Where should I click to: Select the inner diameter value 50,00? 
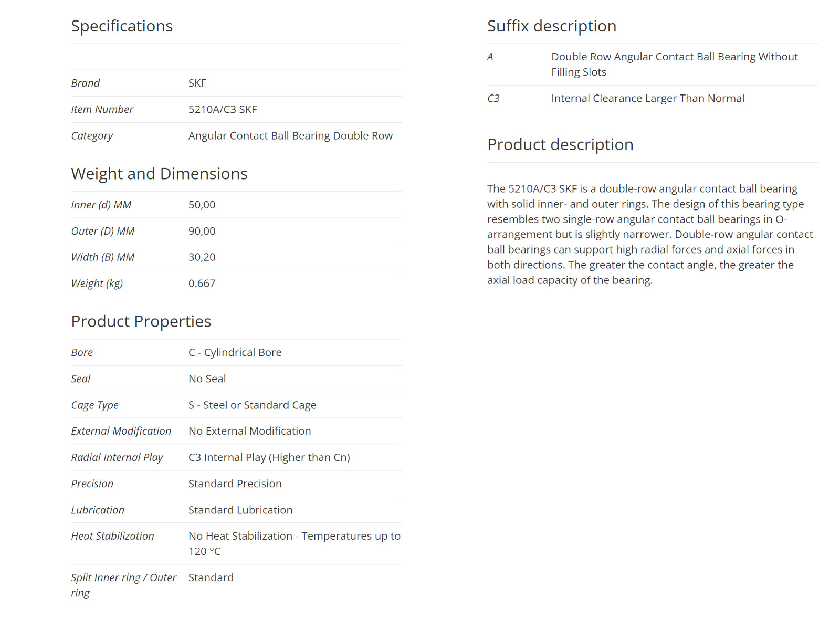202,205
